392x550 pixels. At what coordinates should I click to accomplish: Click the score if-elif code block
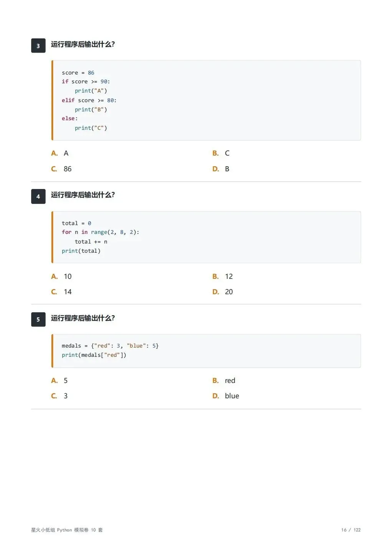206,100
